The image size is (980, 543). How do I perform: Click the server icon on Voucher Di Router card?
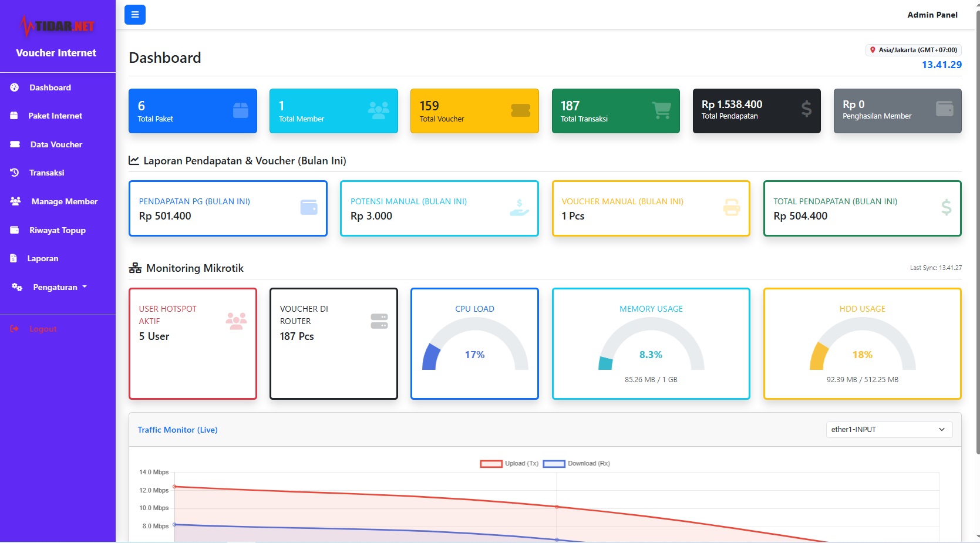coord(379,321)
